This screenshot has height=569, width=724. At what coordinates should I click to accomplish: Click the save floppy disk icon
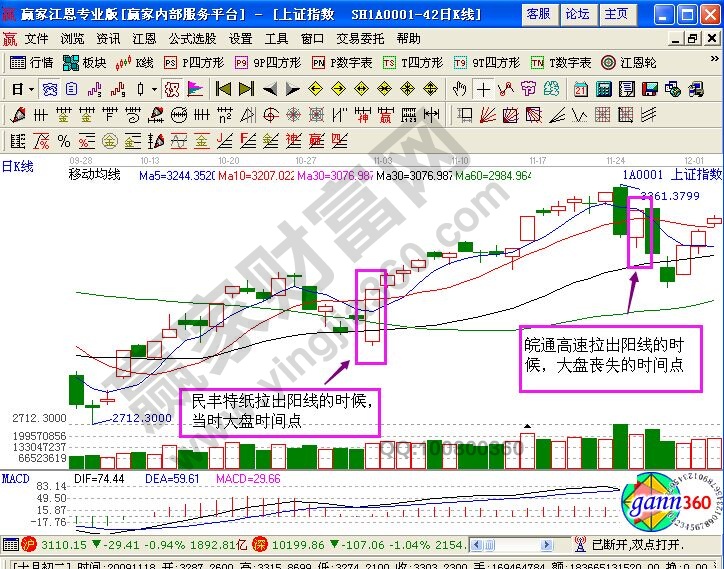tap(652, 88)
